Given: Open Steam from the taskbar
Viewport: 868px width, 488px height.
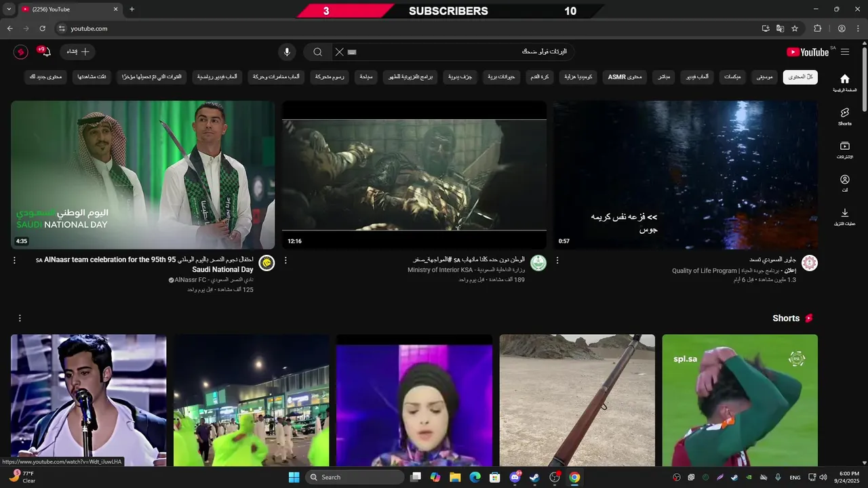Looking at the screenshot, I should [x=534, y=477].
